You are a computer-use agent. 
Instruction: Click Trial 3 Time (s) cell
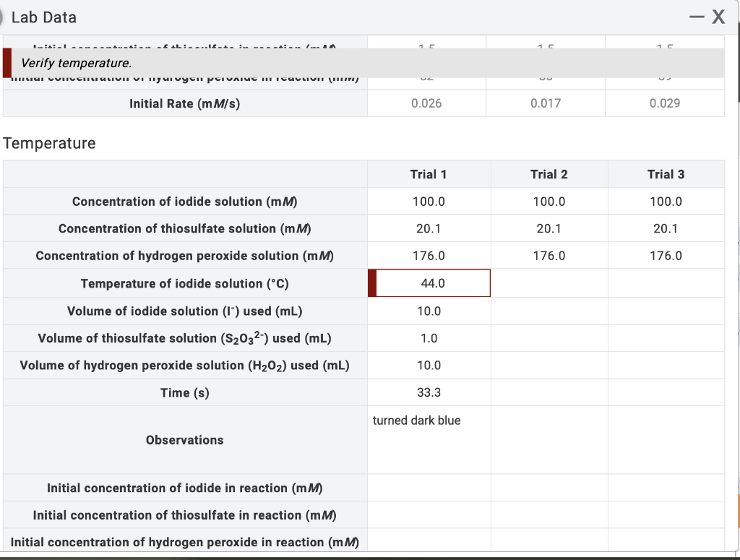click(x=666, y=392)
